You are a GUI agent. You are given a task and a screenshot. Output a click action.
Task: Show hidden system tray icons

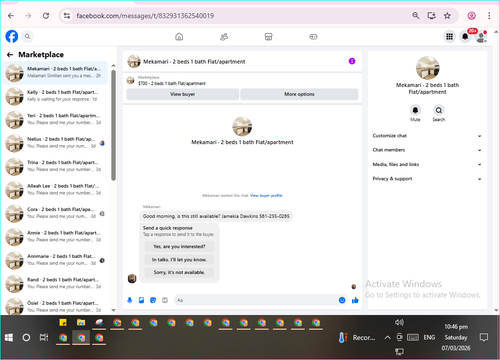387,338
